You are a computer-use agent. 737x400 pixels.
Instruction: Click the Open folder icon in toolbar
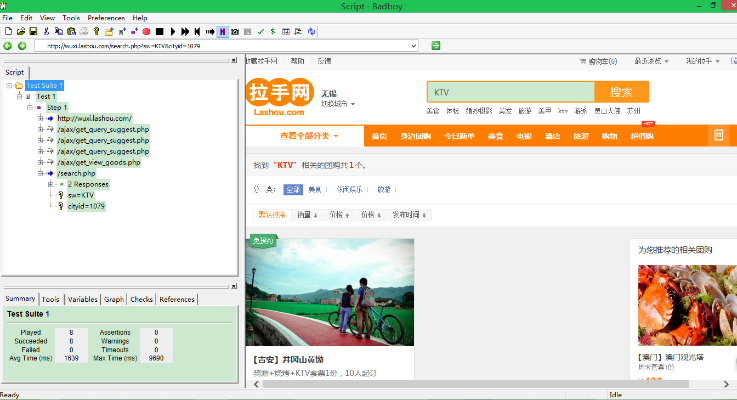pos(18,32)
